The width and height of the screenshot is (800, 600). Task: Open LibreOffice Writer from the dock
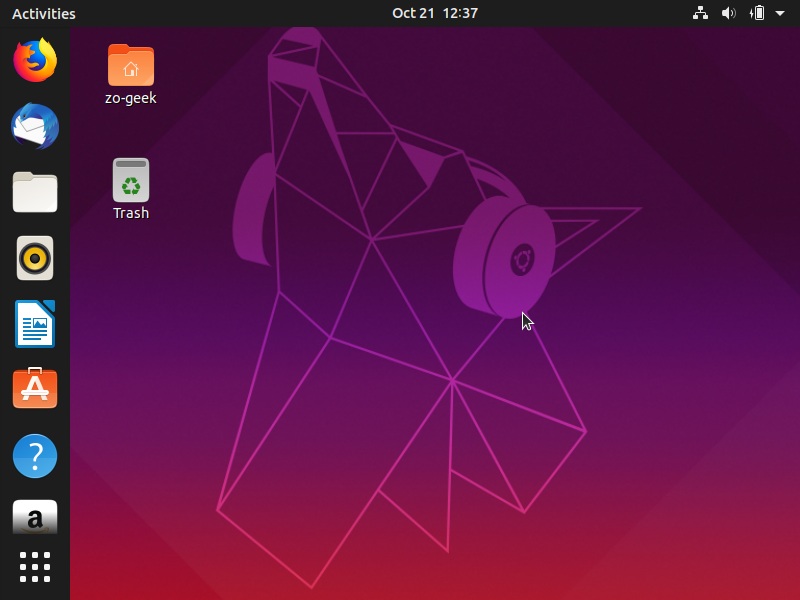tap(35, 324)
